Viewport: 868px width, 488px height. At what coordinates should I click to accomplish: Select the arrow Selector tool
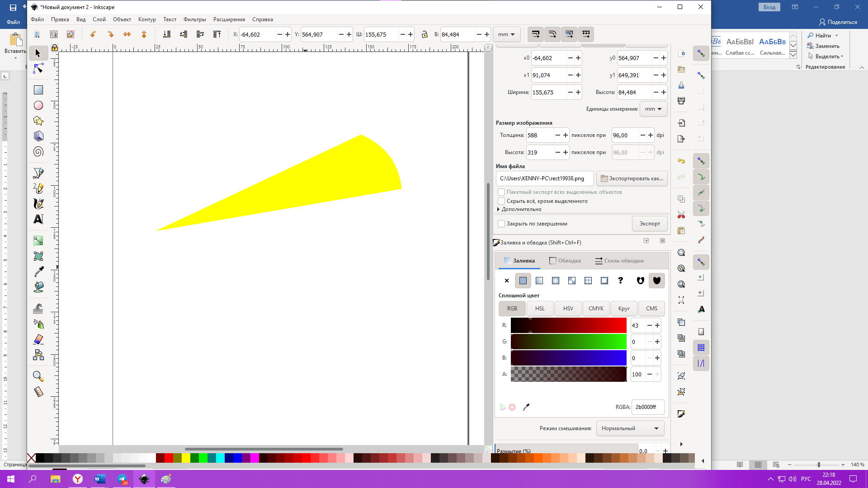[38, 53]
